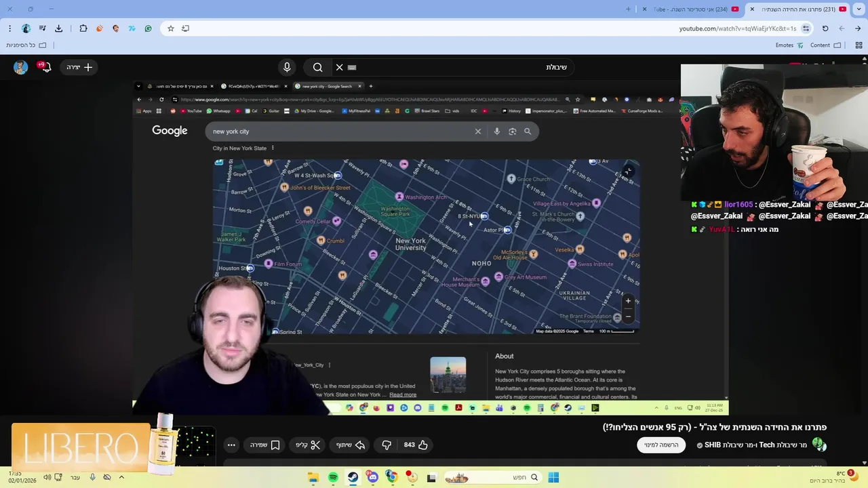The height and width of the screenshot is (488, 868).
Task: Click the video player to pause playback
Action: (430, 247)
